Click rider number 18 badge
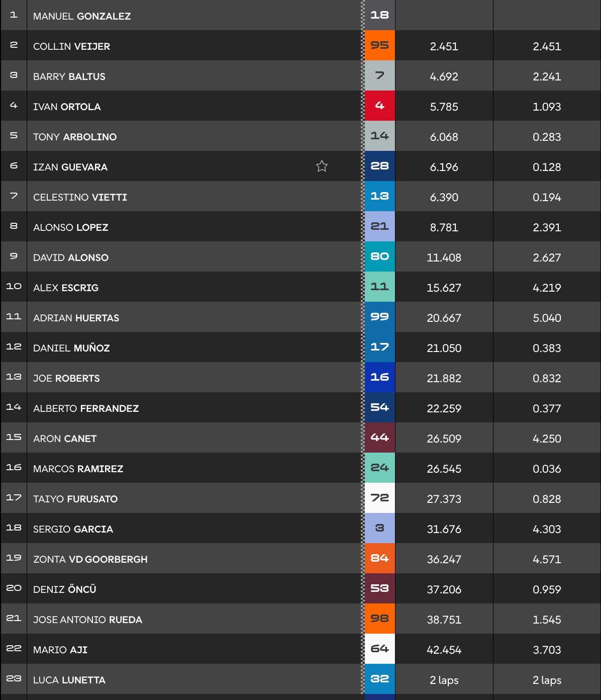The width and height of the screenshot is (601, 700). coord(379,15)
